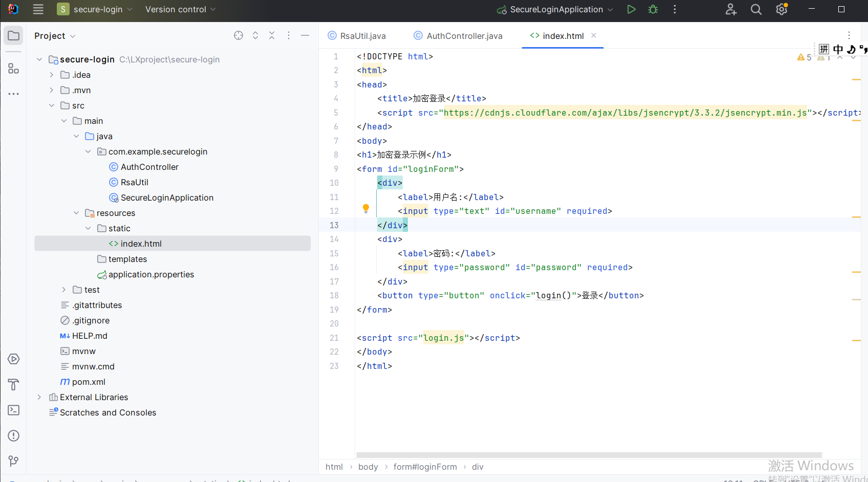The width and height of the screenshot is (868, 482).
Task: Collapse the secure-login root folder
Action: [x=39, y=59]
